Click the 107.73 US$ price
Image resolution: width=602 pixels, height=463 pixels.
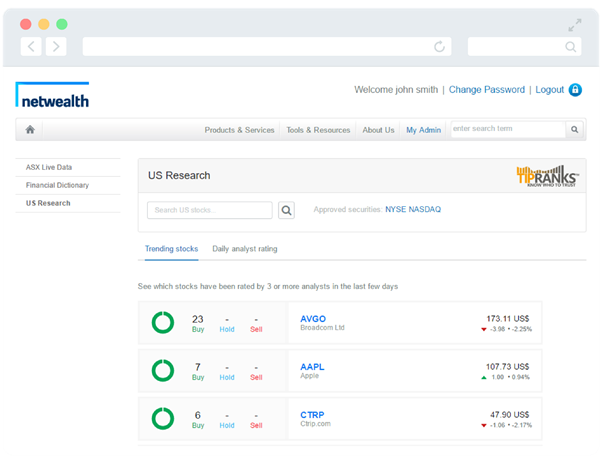tap(507, 366)
